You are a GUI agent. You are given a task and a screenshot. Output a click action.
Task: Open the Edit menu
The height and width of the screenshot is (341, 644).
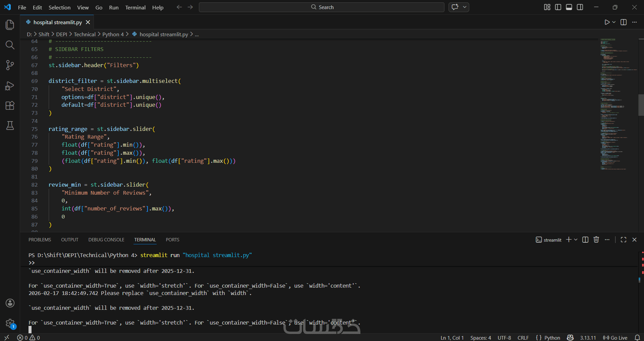pos(37,7)
